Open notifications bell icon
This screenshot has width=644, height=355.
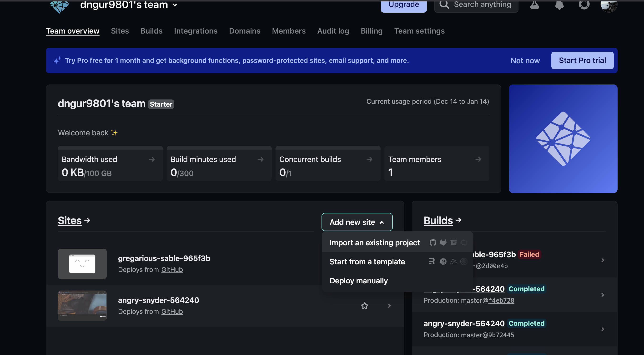point(559,5)
